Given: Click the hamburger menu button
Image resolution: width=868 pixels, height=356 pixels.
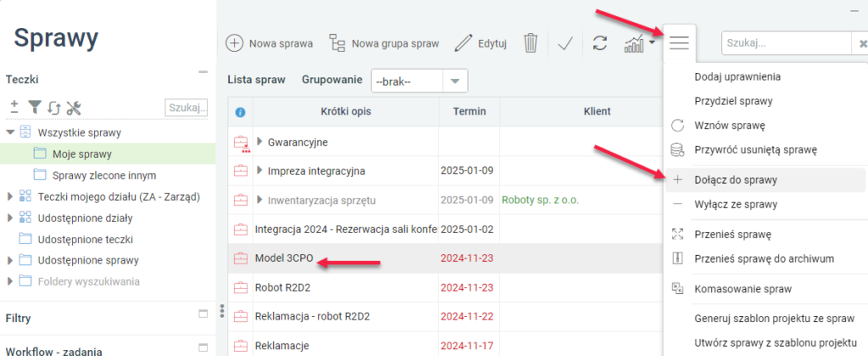Looking at the screenshot, I should point(679,42).
